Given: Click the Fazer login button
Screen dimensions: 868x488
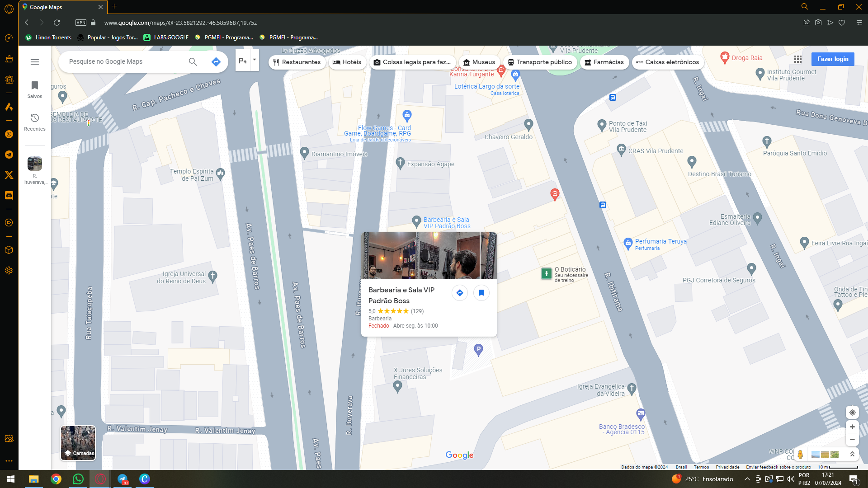Looking at the screenshot, I should pyautogui.click(x=833, y=59).
